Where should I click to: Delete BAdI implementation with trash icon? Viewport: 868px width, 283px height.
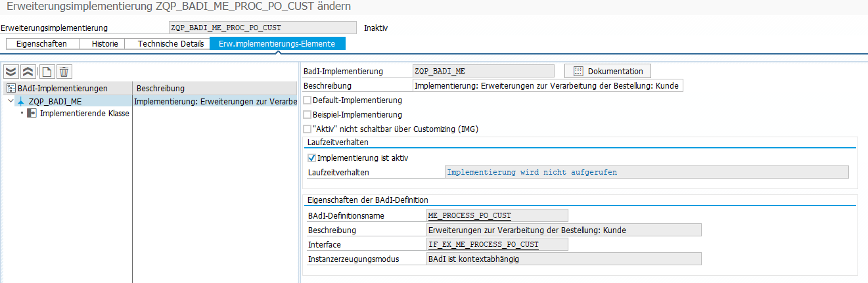pyautogui.click(x=64, y=72)
